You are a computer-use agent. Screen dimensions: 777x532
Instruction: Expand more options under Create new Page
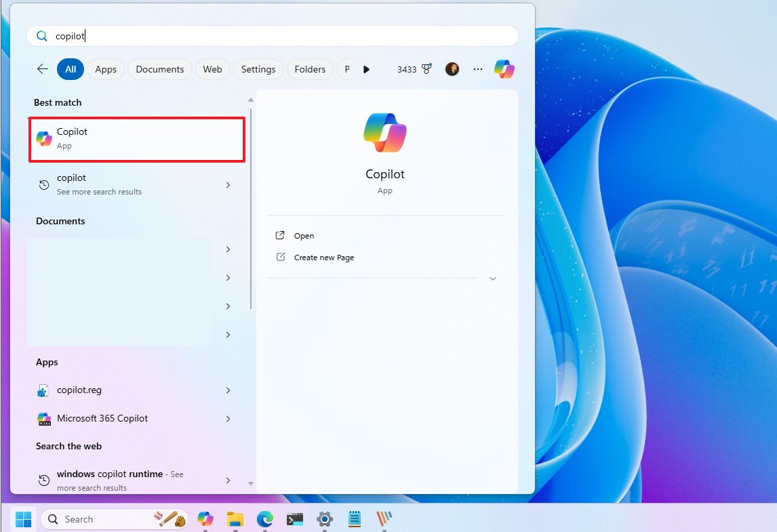(493, 278)
